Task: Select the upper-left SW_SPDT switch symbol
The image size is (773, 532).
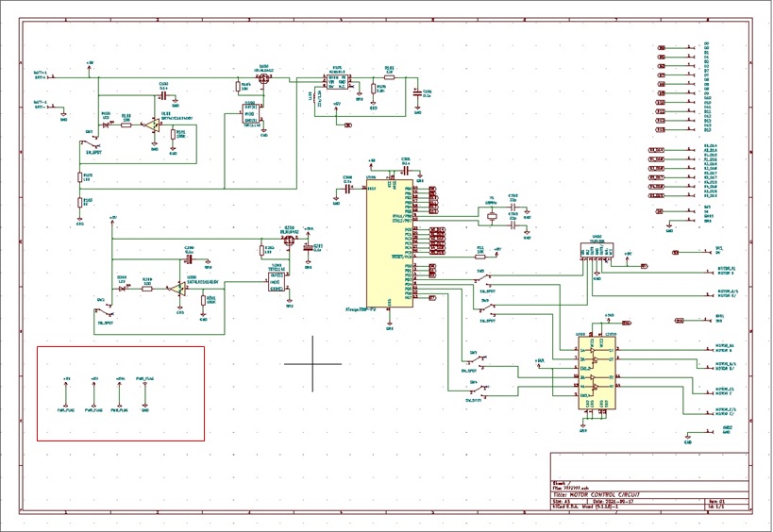Action: point(91,140)
